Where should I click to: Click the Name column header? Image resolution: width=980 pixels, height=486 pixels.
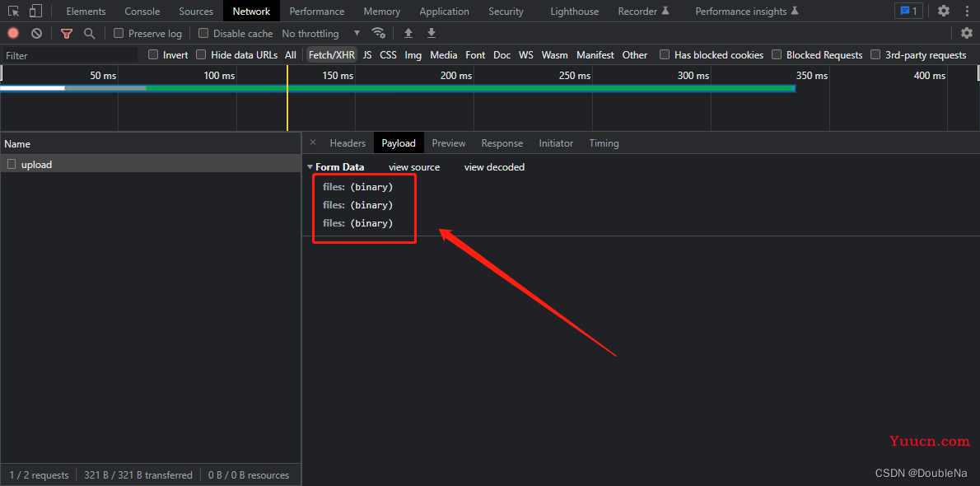(150, 144)
